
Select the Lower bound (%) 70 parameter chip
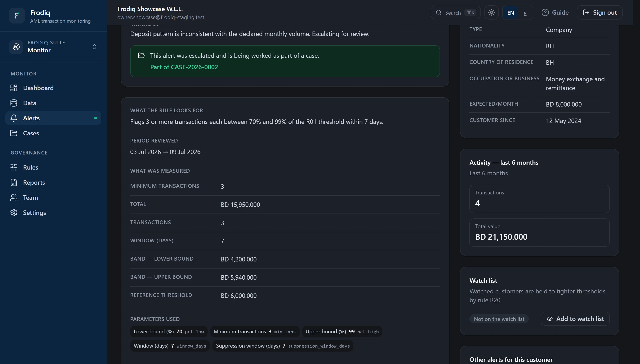pyautogui.click(x=169, y=332)
